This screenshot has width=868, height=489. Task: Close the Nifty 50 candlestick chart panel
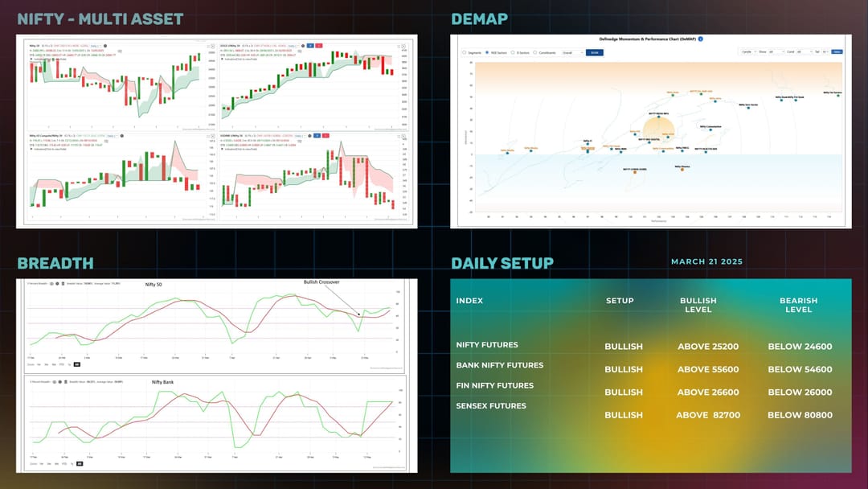tap(212, 47)
